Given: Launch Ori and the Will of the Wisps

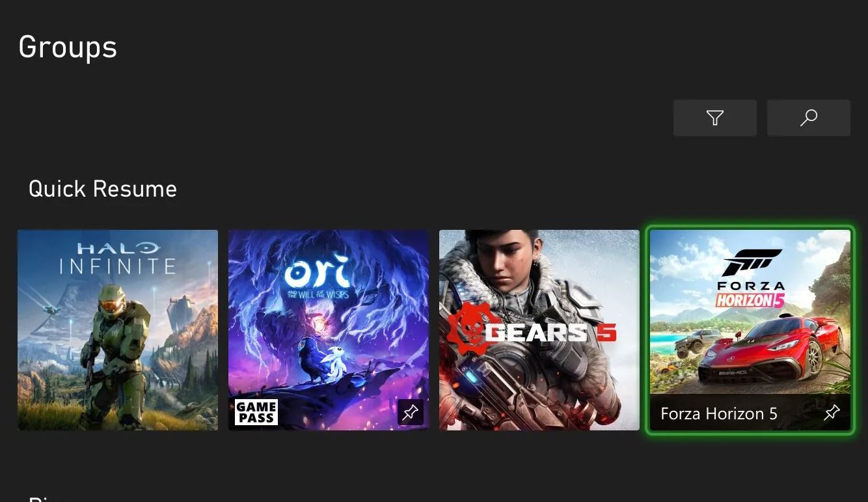Looking at the screenshot, I should coord(329,329).
